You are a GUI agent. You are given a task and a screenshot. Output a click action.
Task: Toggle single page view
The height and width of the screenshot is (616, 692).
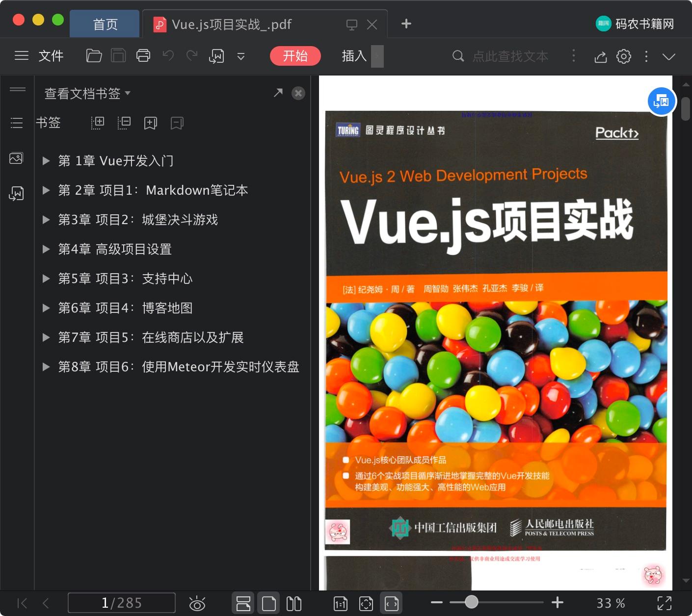pos(268,603)
